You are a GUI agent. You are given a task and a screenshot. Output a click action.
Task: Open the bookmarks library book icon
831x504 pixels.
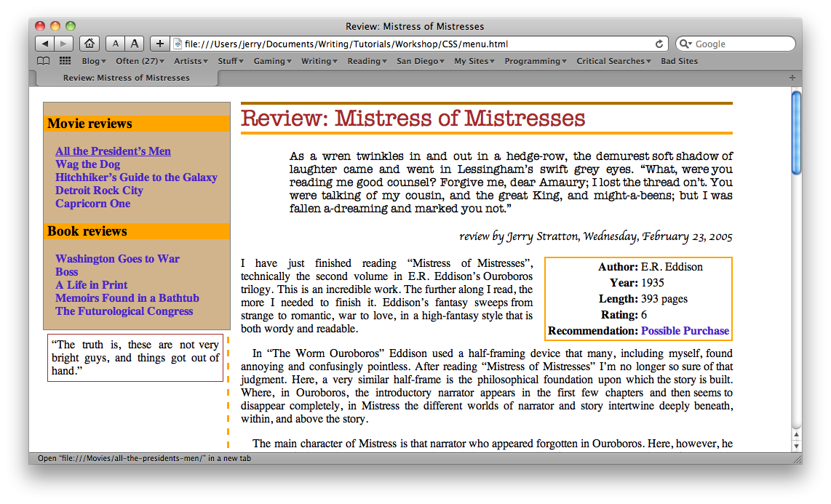[44, 61]
